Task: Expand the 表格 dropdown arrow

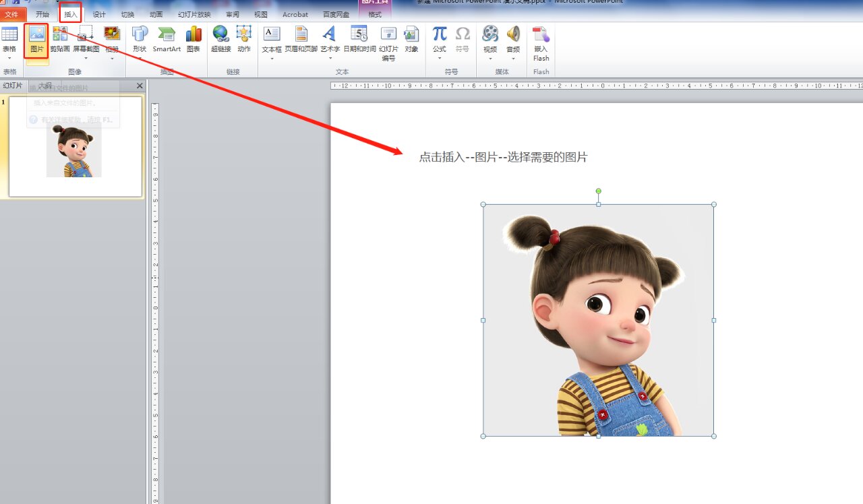Action: [9, 59]
